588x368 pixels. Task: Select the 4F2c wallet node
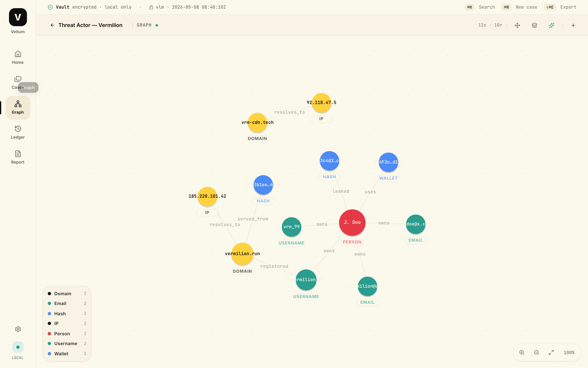(388, 162)
